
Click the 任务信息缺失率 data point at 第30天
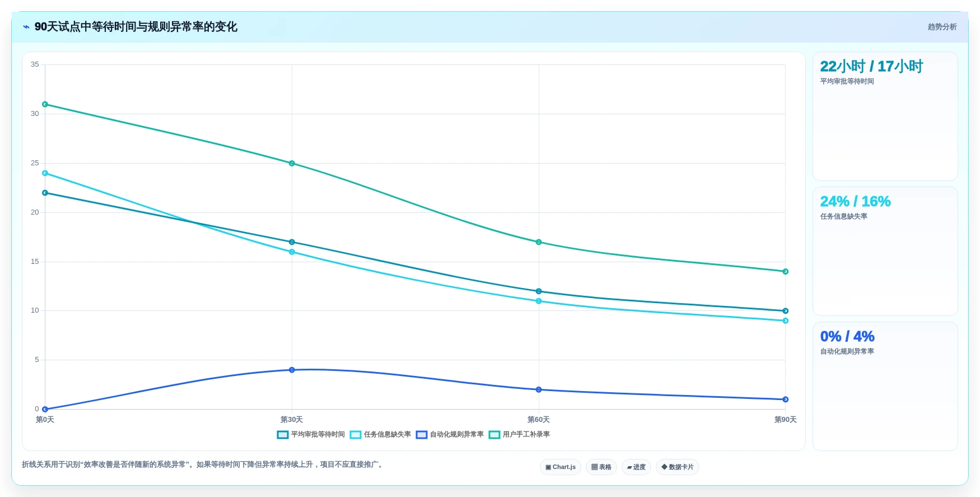click(x=292, y=252)
